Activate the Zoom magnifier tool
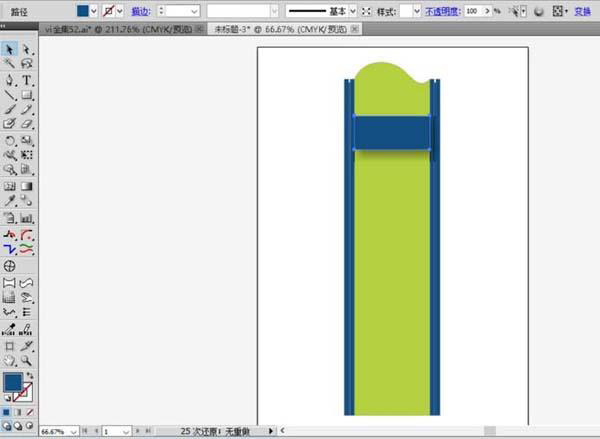This screenshot has height=439, width=600. coord(27,359)
